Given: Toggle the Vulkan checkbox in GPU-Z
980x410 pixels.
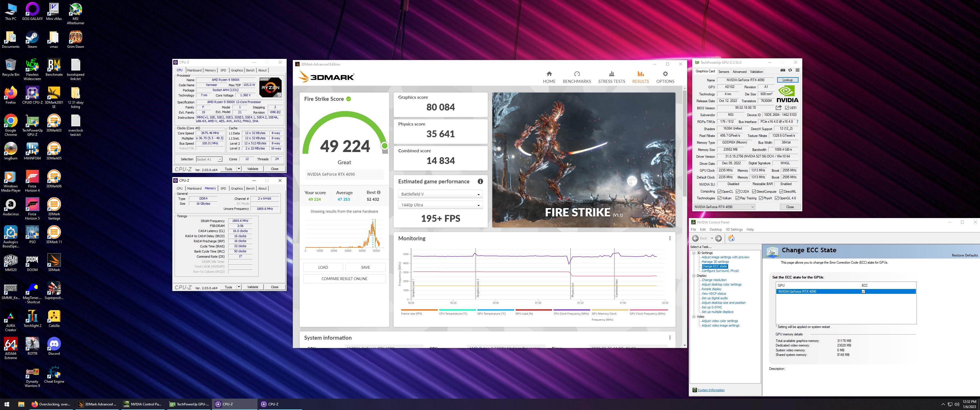Looking at the screenshot, I should point(719,198).
